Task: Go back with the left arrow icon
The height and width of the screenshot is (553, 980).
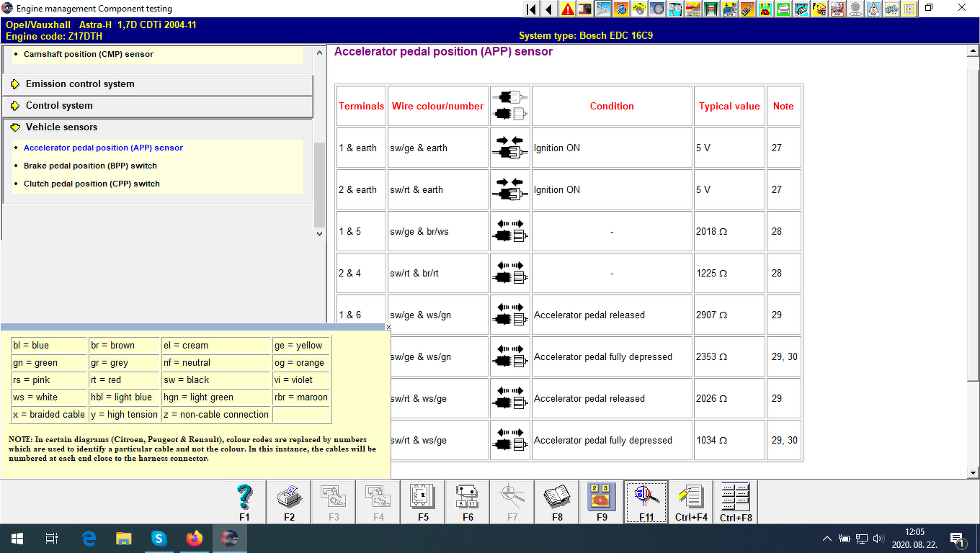Action: 549,9
